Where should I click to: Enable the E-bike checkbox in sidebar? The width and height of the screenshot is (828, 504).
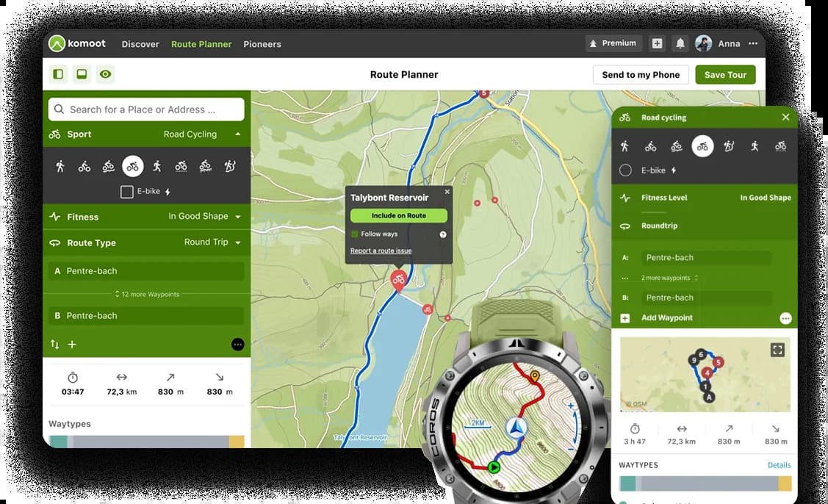126,192
